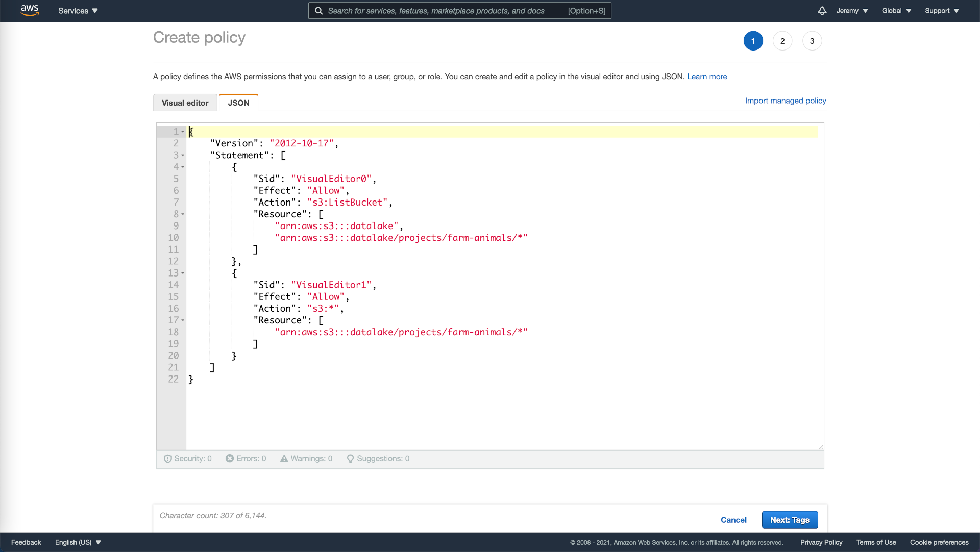This screenshot has height=552, width=980.
Task: Click the Warnings: 0 status label
Action: (x=311, y=459)
